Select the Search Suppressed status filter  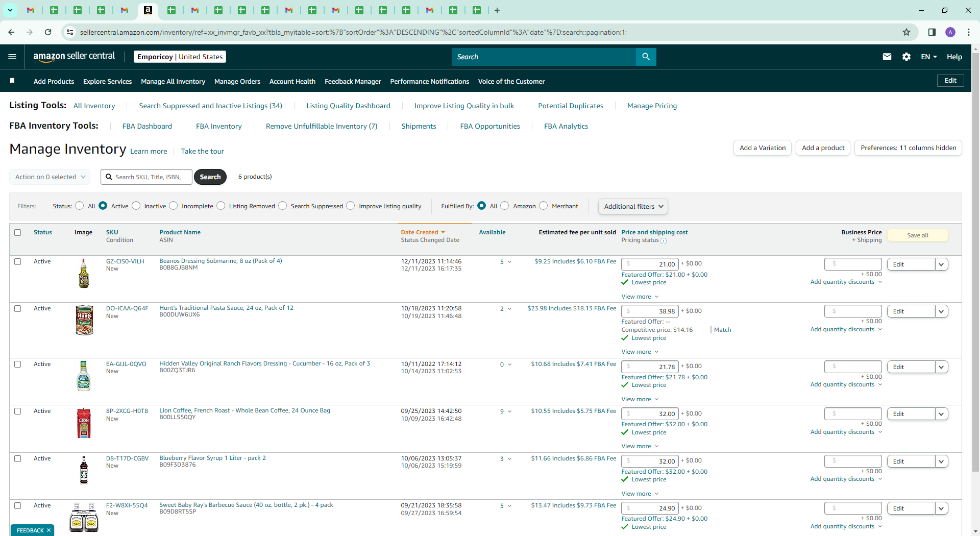(282, 206)
